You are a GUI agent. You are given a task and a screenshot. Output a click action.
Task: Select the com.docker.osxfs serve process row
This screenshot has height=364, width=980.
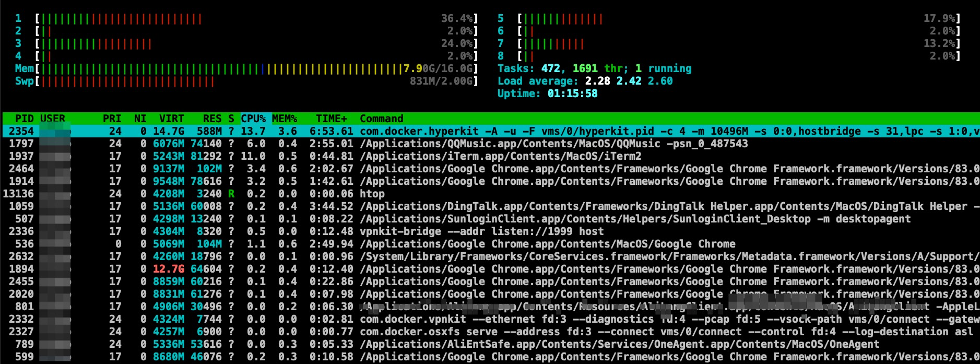tap(491, 332)
